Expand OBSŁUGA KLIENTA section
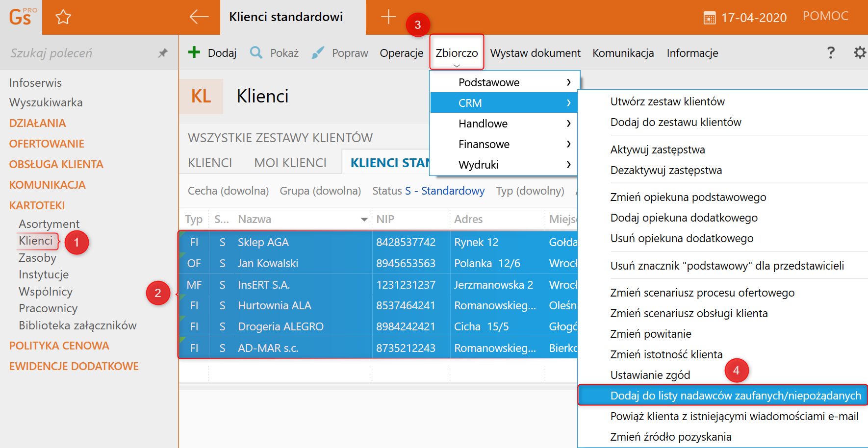The height and width of the screenshot is (448, 868). (56, 164)
